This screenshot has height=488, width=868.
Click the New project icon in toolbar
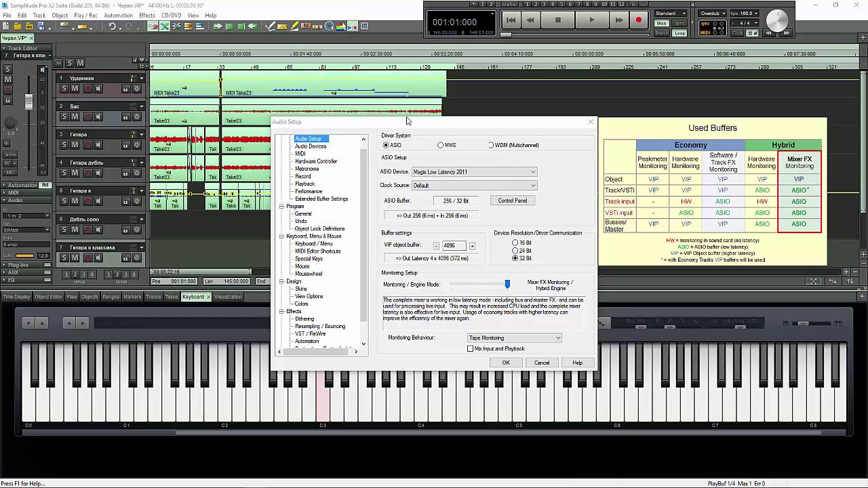pos(7,26)
